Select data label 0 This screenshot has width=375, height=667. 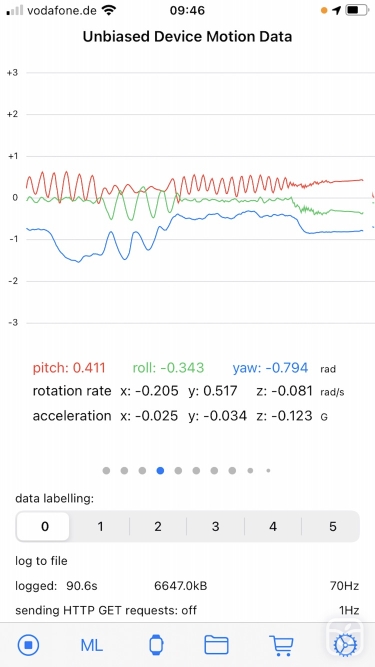(43, 526)
